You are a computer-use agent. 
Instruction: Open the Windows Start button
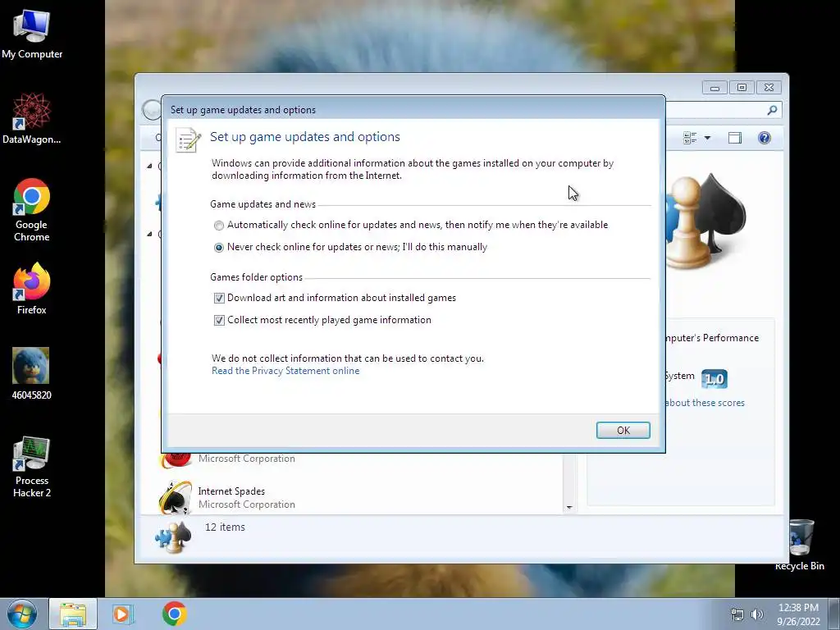click(22, 614)
